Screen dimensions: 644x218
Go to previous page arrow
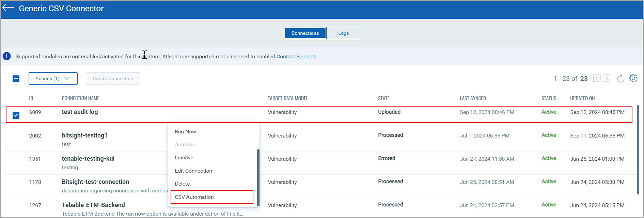(x=597, y=78)
